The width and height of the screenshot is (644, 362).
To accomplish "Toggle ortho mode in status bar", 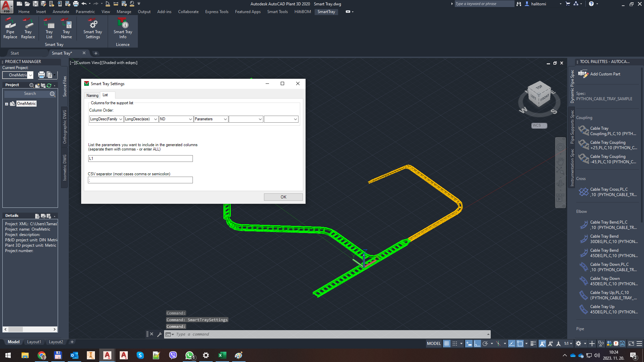I will click(477, 344).
